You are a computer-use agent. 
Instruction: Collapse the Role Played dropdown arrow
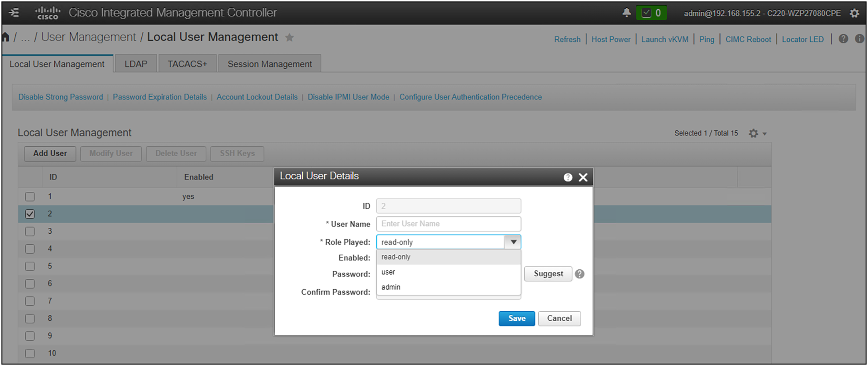coord(513,242)
